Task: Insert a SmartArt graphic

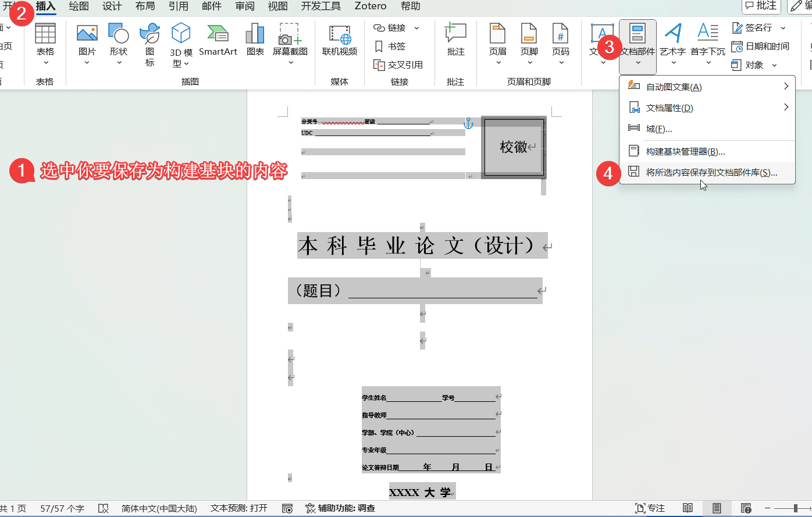Action: coord(218,35)
